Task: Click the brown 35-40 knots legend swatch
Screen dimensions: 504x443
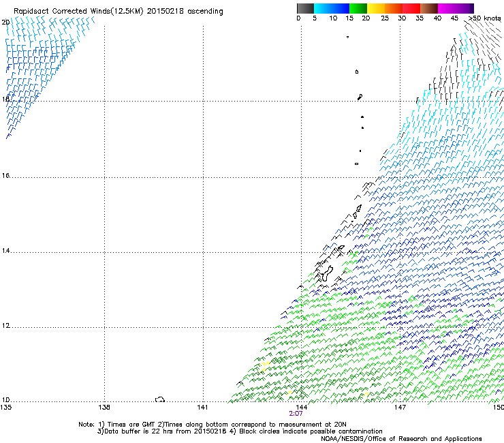Action: pyautogui.click(x=429, y=8)
